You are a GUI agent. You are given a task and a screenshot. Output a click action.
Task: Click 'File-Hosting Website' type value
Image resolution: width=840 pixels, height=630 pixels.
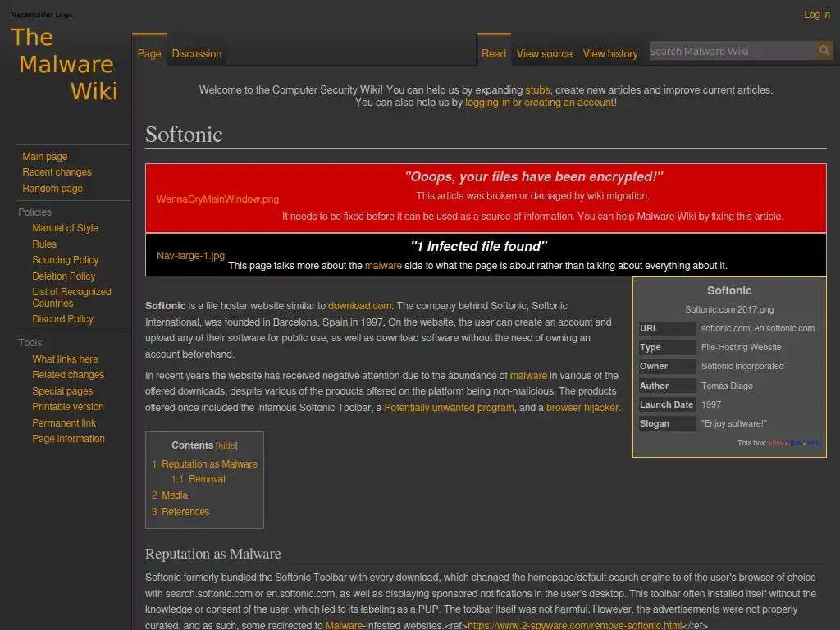pos(741,347)
